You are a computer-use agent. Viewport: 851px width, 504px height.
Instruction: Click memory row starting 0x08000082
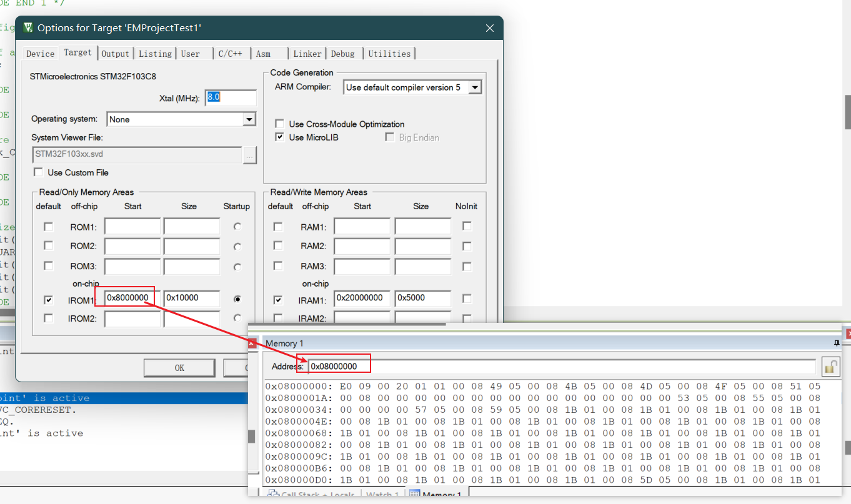coord(543,445)
